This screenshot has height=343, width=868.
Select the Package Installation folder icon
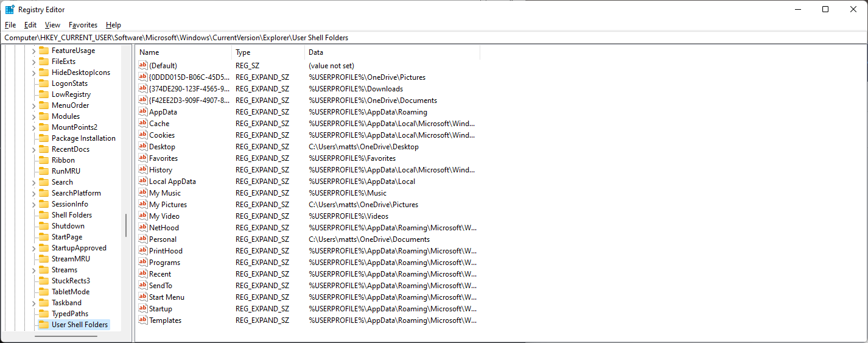pos(43,138)
